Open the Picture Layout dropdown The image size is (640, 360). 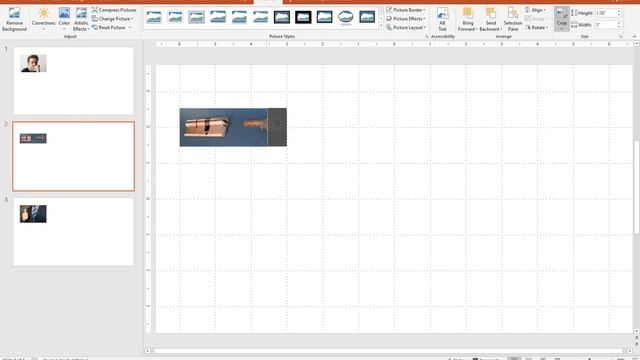click(x=406, y=27)
